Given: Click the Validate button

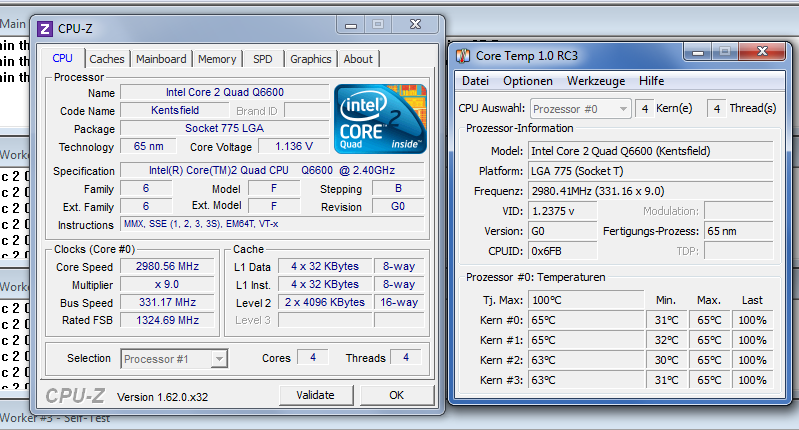Looking at the screenshot, I should (316, 395).
